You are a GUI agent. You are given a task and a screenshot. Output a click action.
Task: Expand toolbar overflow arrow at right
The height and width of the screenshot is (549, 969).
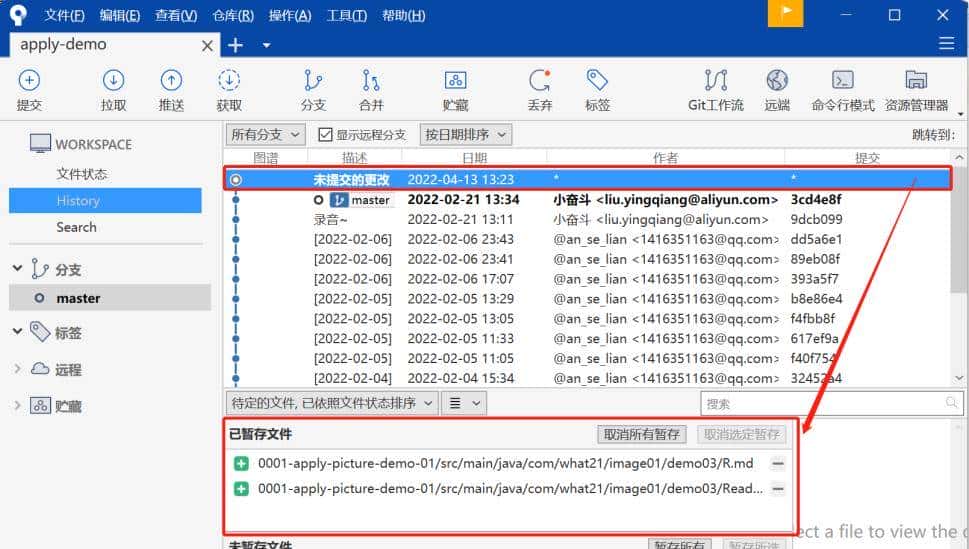click(960, 114)
